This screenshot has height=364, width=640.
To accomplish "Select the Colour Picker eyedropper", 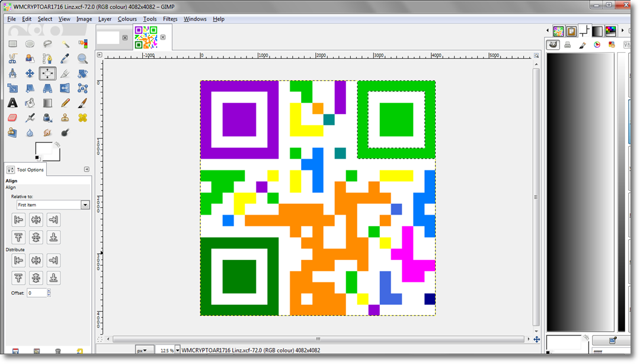I will coord(65,59).
